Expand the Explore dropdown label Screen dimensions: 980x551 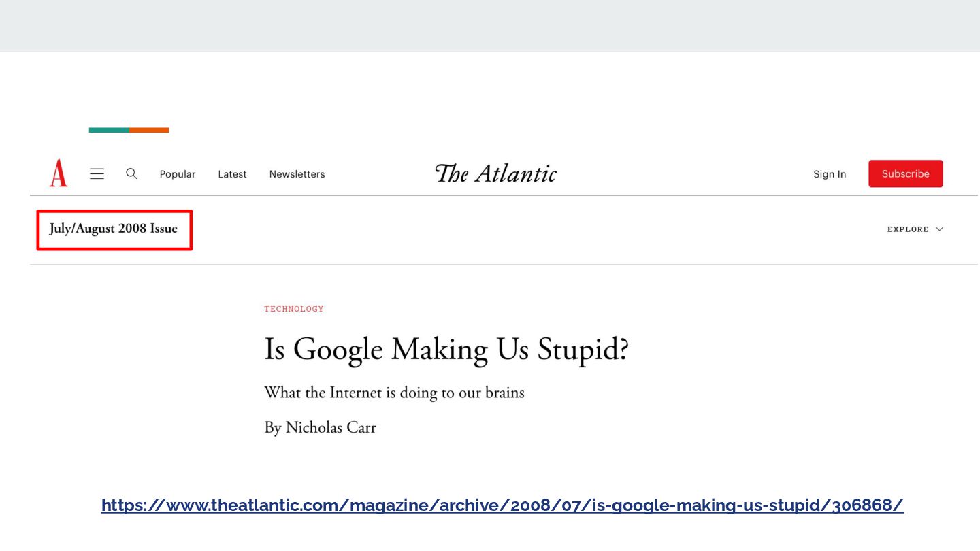coord(908,229)
